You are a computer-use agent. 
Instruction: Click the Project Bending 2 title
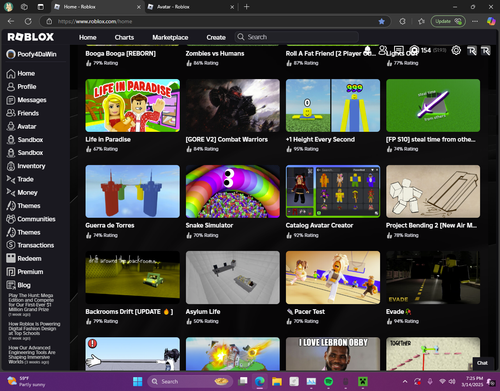click(431, 226)
